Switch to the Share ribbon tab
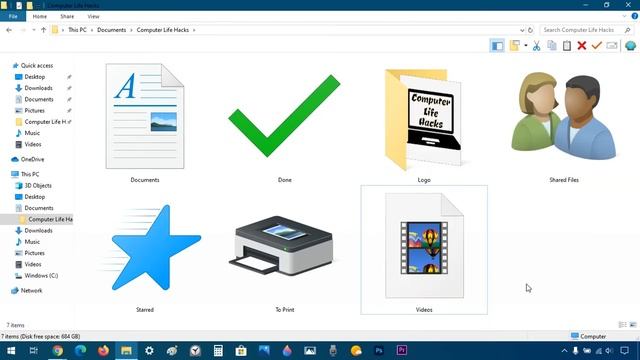 pyautogui.click(x=67, y=16)
